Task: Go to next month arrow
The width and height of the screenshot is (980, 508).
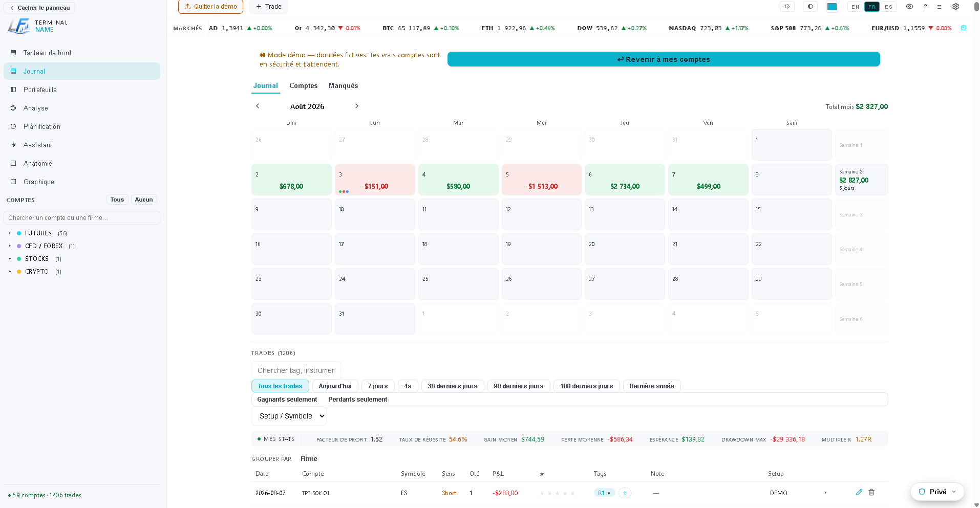Action: (357, 106)
